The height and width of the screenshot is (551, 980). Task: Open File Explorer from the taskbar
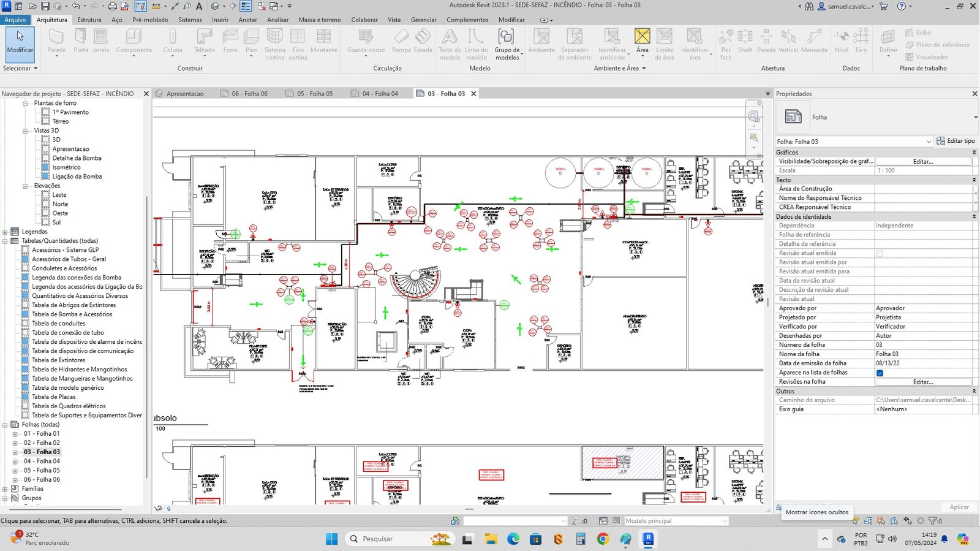coord(490,539)
